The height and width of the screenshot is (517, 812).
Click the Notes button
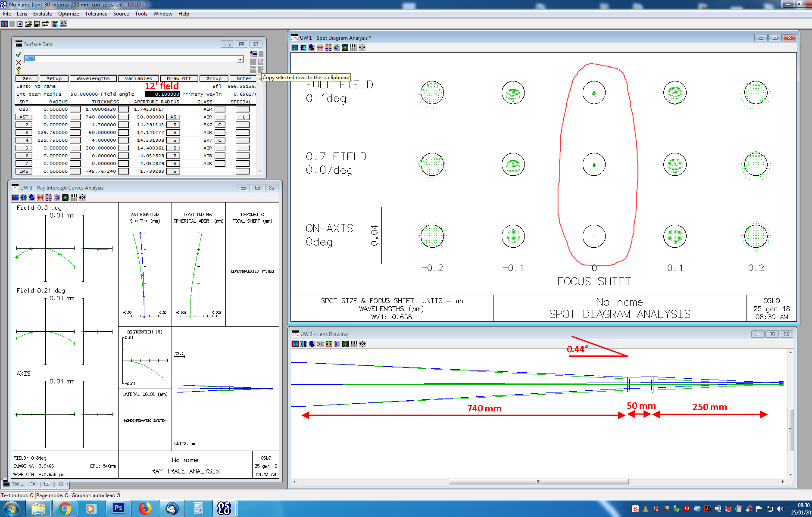point(244,78)
